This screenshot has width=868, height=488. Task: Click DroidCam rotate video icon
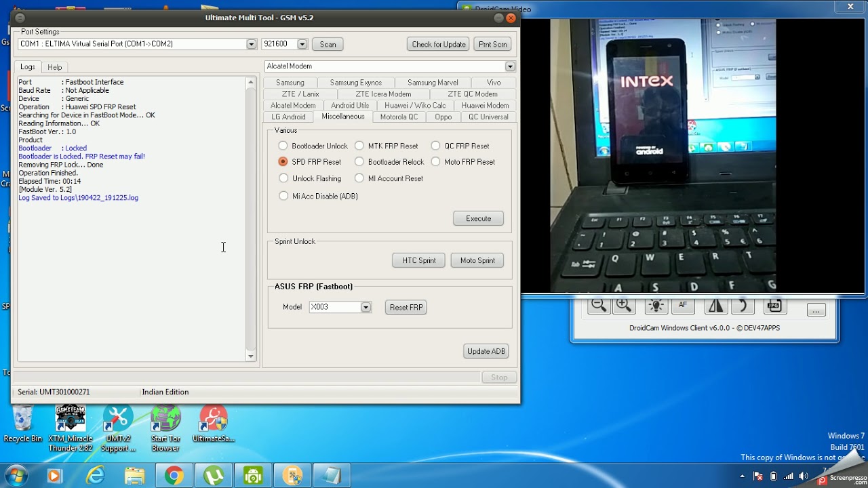[743, 306]
